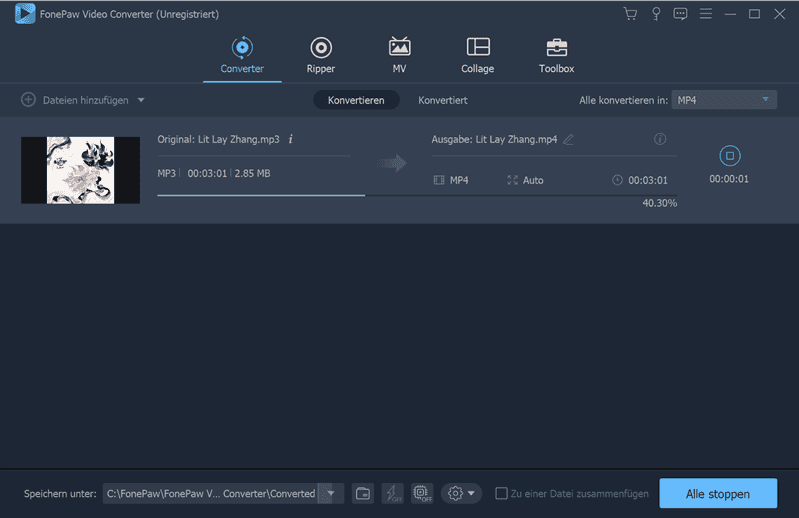Click the 2.85 MB file size
The image size is (799, 518).
pyautogui.click(x=252, y=173)
